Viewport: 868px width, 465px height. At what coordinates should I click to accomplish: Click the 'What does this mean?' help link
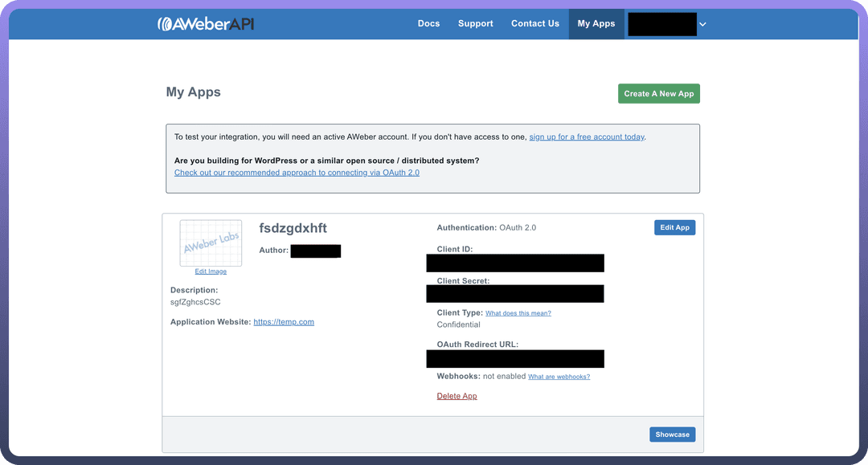pos(518,313)
